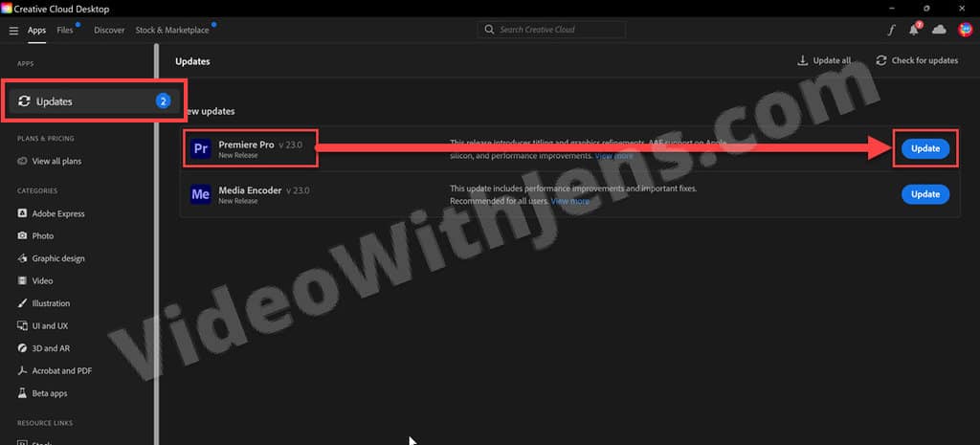Open the Discover tab
This screenshot has width=980, height=445.
coord(109,30)
